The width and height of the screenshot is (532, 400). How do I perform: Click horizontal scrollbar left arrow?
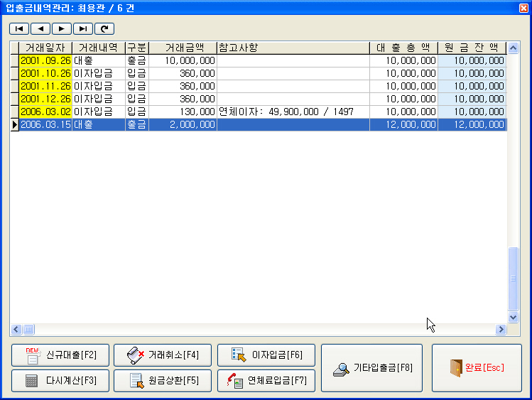(16, 330)
